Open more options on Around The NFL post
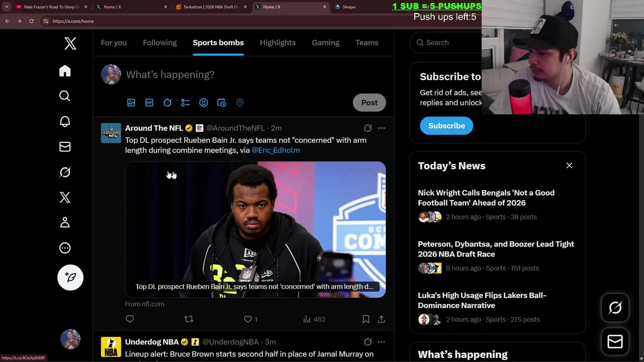Viewport: 644px width, 362px height. click(x=381, y=128)
